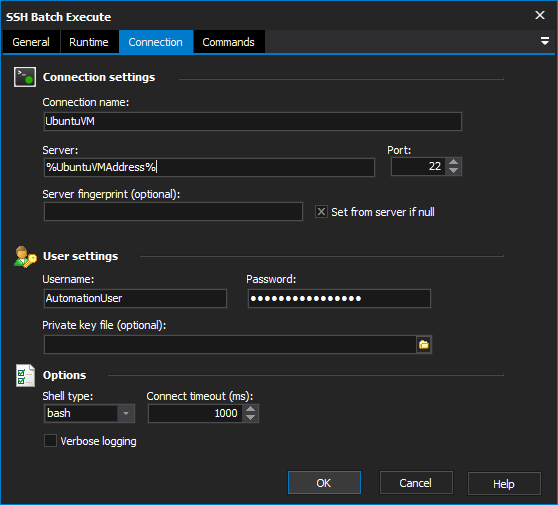Browse for private key file folder icon
This screenshot has width=558, height=505.
(x=423, y=344)
